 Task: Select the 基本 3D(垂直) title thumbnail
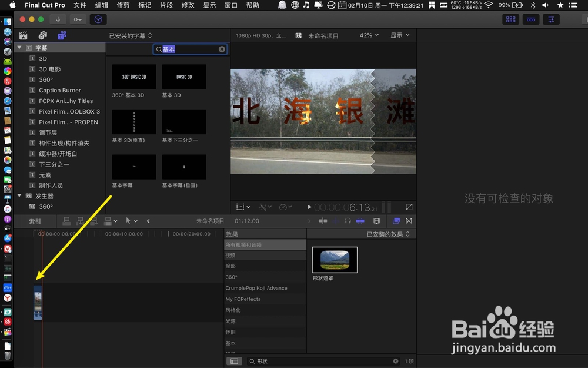134,122
